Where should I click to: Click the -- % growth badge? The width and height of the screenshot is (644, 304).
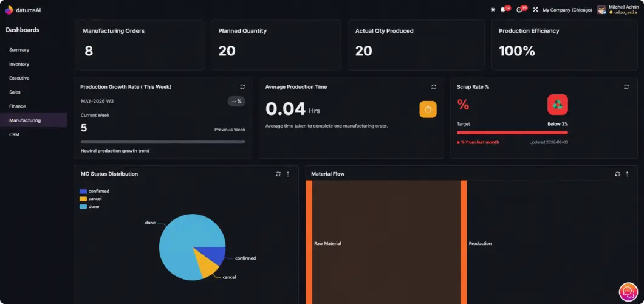236,101
